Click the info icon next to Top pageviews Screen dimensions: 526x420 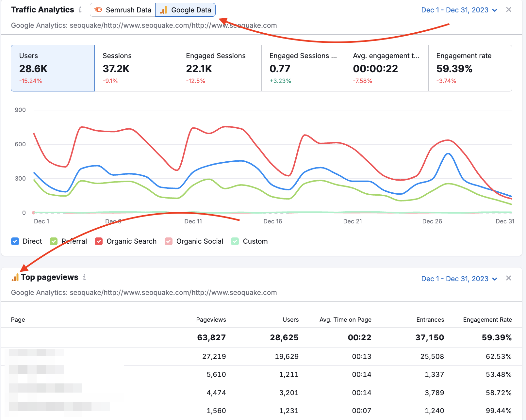tap(85, 277)
